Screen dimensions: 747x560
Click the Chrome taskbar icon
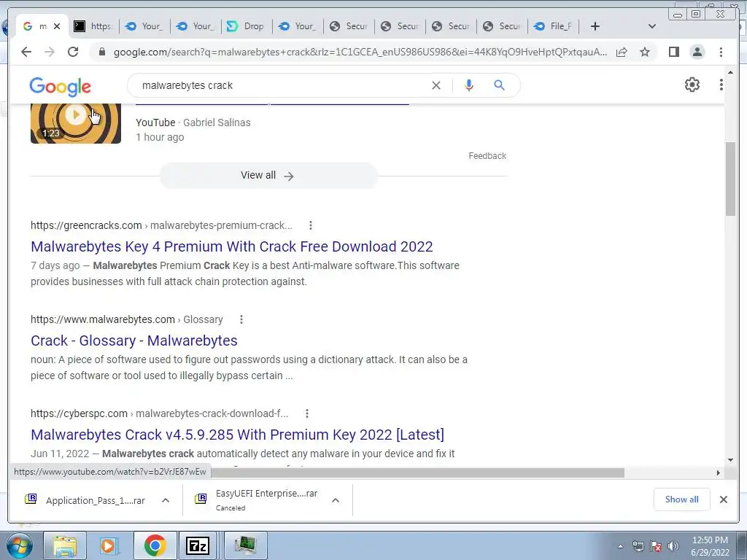coord(155,545)
